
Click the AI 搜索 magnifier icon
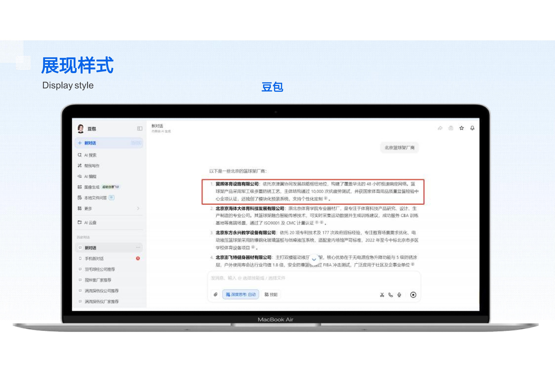click(x=80, y=155)
